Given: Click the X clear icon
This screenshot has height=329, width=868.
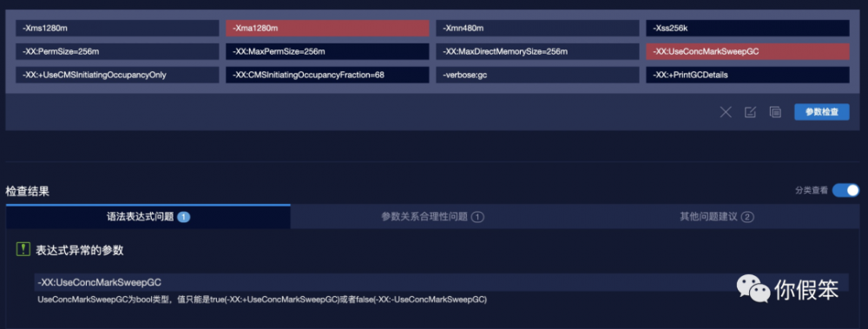Looking at the screenshot, I should [725, 113].
